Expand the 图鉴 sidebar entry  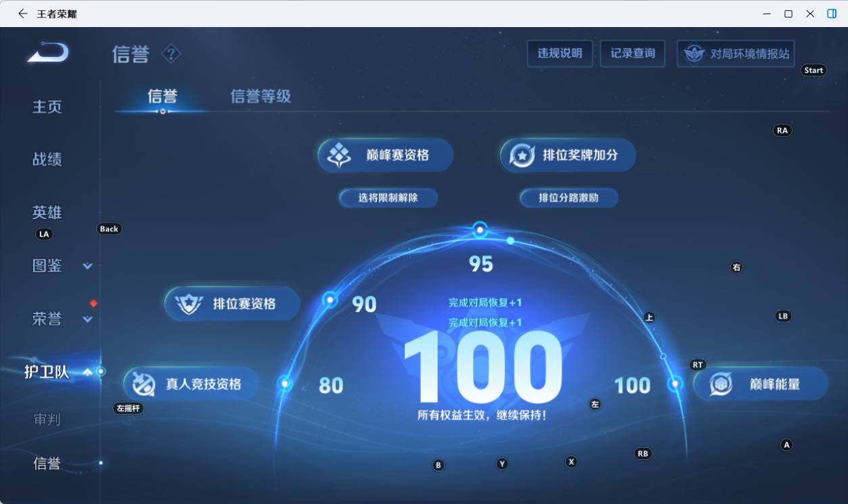[x=87, y=267]
